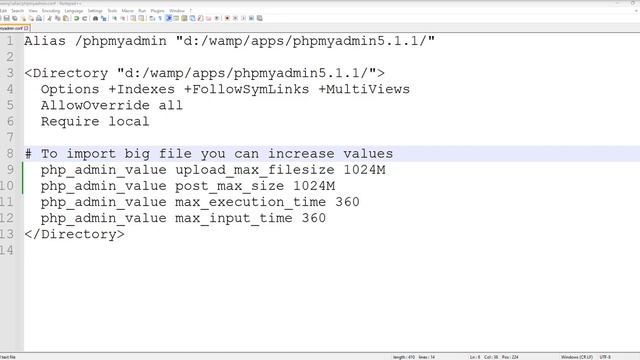Toggle synchronized vertical scrolling icon
The height and width of the screenshot is (360, 640).
(x=133, y=18)
